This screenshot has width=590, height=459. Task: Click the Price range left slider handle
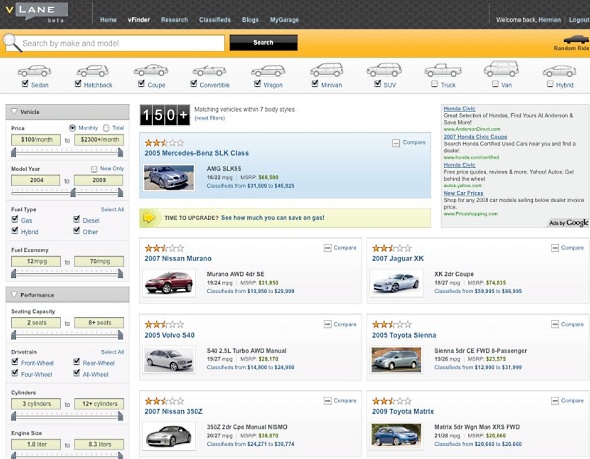pyautogui.click(x=14, y=152)
